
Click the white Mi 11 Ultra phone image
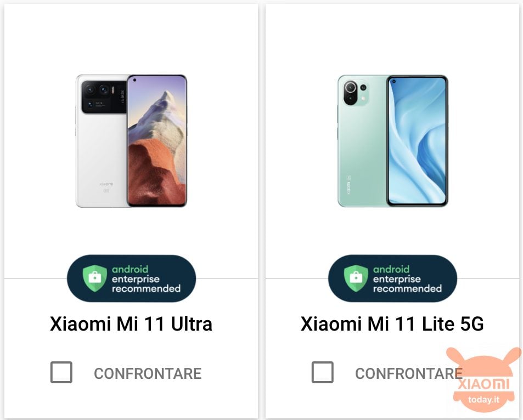pos(131,141)
